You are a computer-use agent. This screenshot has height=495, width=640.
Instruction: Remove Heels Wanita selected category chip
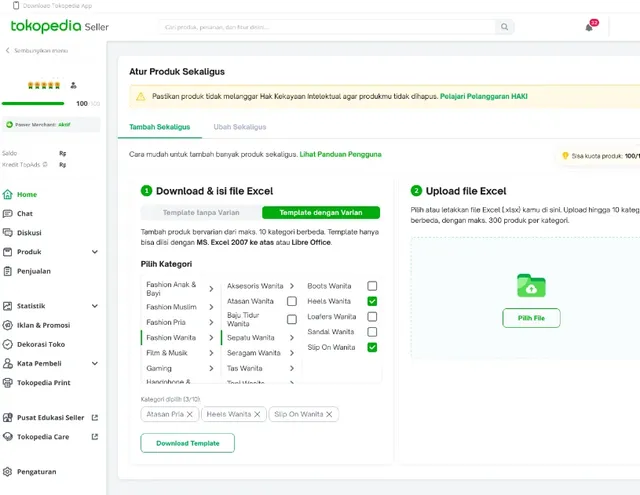pyautogui.click(x=257, y=414)
